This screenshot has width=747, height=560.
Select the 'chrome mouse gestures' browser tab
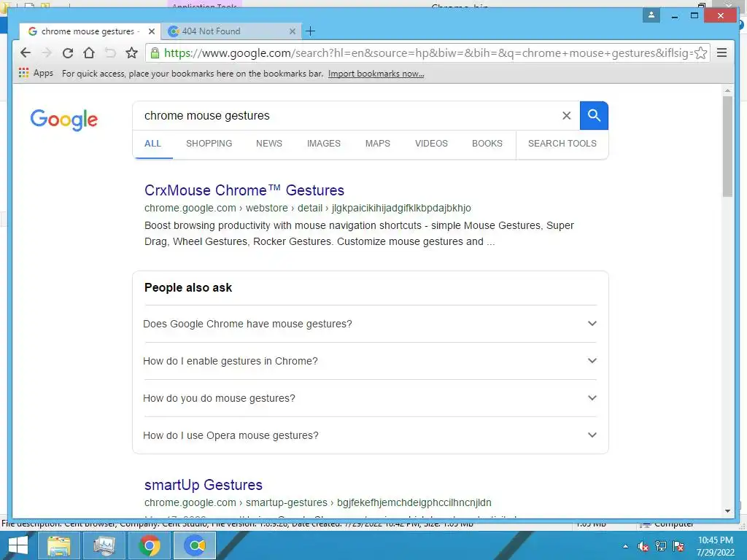[x=90, y=31]
